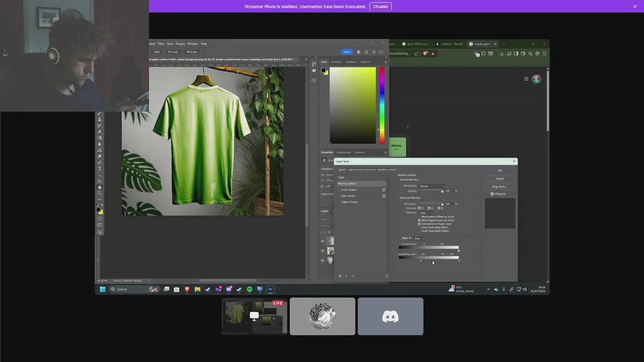Screen dimensions: 644x362
Task: Open the Comments panel icon
Action: point(314,71)
